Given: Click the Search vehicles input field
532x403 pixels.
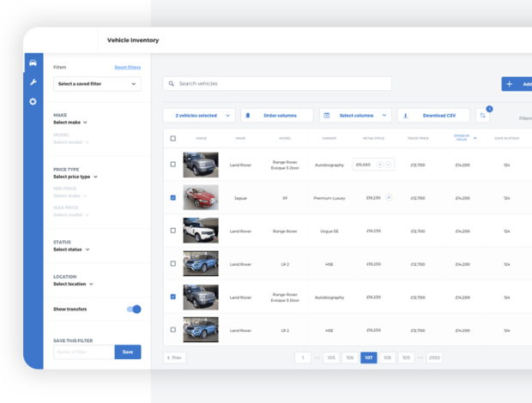Looking at the screenshot, I should 277,84.
